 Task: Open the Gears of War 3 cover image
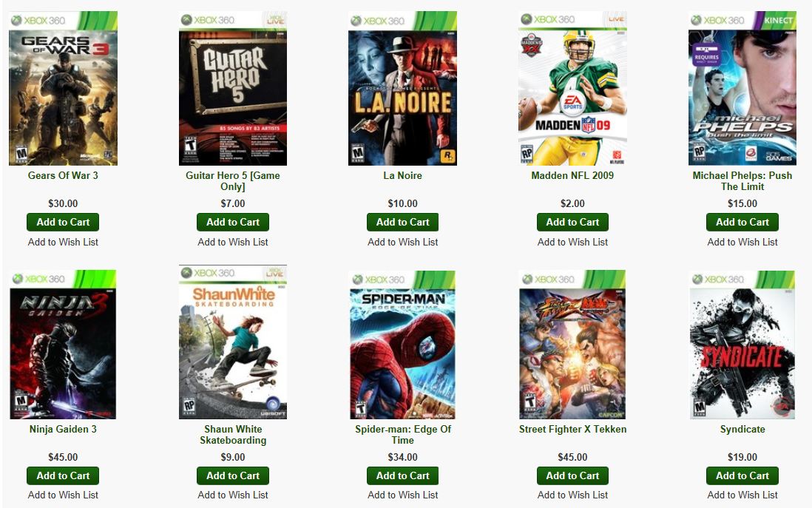coord(63,88)
